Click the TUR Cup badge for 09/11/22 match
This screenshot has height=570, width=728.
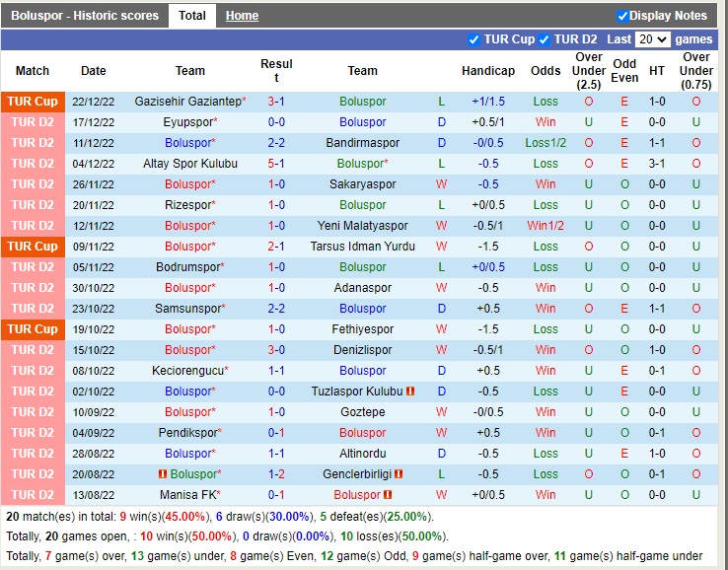tap(33, 247)
